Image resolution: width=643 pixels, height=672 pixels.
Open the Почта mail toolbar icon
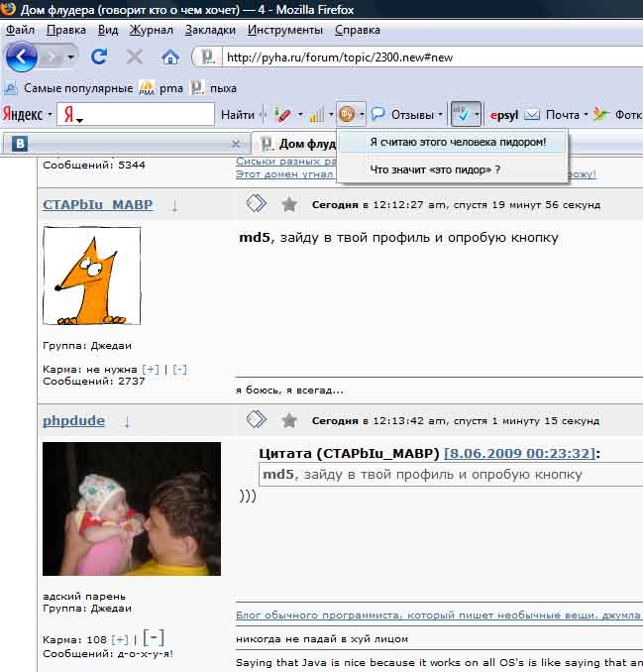(533, 115)
